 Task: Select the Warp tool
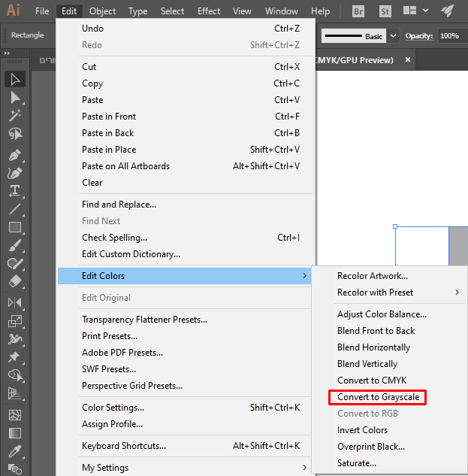coord(15,339)
